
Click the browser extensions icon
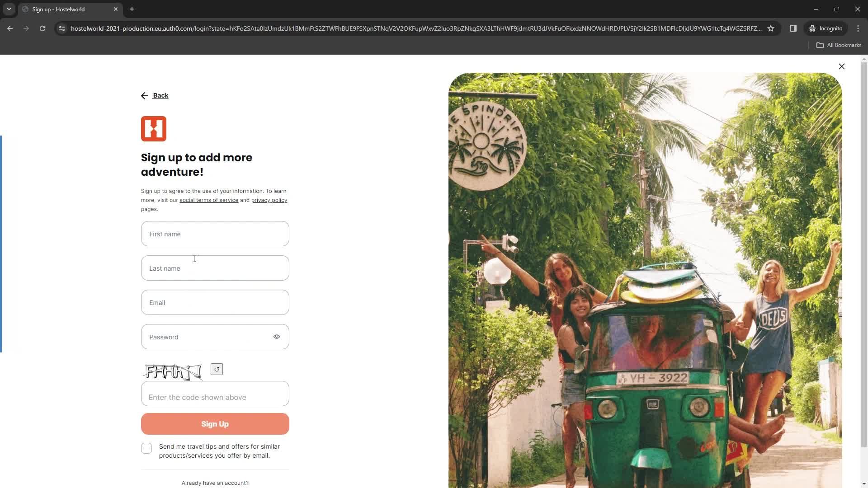click(794, 28)
